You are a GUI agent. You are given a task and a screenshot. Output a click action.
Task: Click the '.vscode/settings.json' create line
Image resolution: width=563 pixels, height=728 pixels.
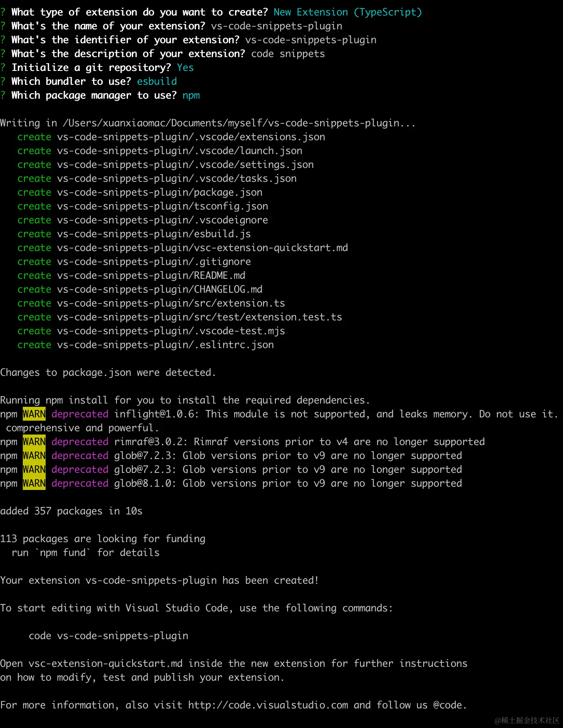point(165,165)
